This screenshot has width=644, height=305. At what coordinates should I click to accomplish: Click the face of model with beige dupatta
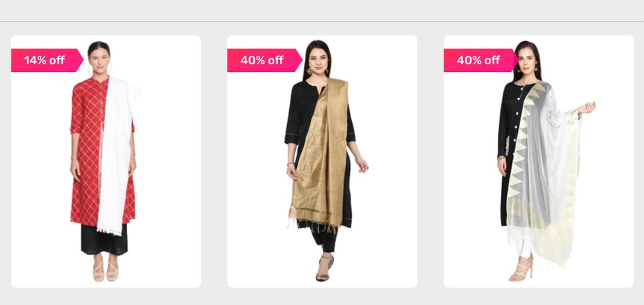pyautogui.click(x=318, y=59)
